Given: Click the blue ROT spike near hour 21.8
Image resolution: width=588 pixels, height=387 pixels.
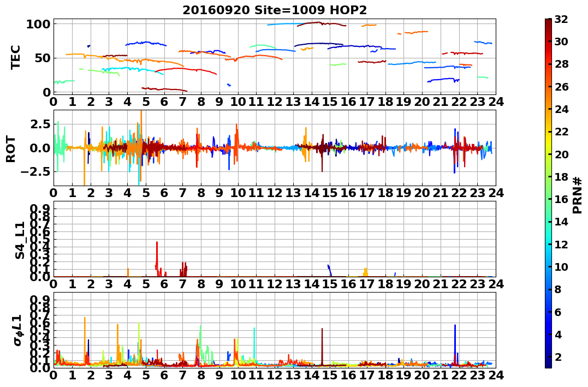Looking at the screenshot, I should (x=455, y=150).
